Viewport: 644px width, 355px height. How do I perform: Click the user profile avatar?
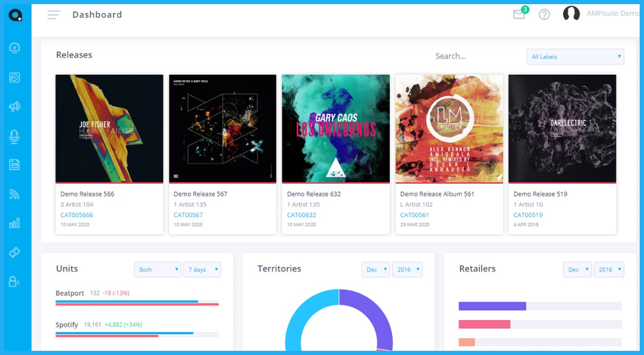571,14
